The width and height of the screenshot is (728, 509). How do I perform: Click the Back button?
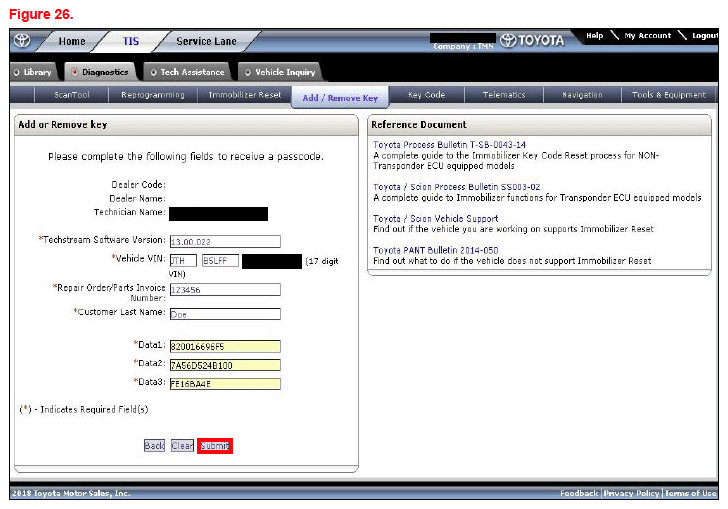click(x=154, y=446)
